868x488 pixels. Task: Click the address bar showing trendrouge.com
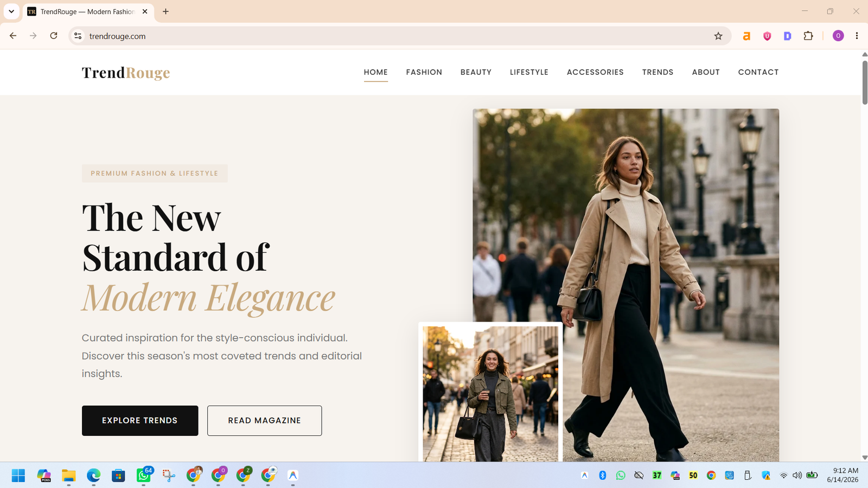[399, 36]
